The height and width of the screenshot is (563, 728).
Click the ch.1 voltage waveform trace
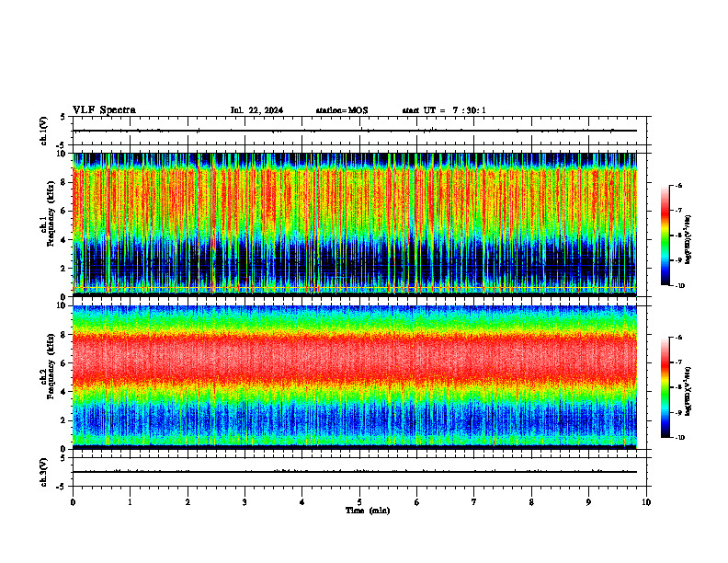tap(355, 131)
